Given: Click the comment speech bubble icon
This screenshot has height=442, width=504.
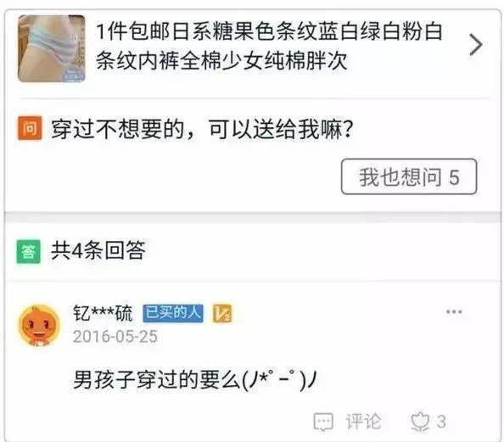Looking at the screenshot, I should [323, 422].
